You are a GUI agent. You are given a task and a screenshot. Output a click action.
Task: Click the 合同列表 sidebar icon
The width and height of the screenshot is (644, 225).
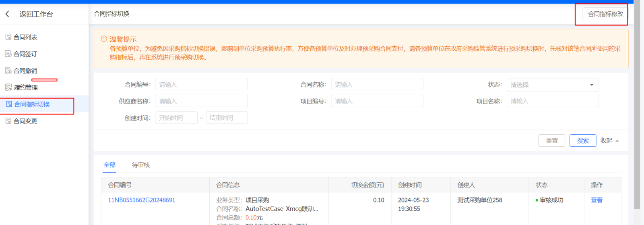8,37
